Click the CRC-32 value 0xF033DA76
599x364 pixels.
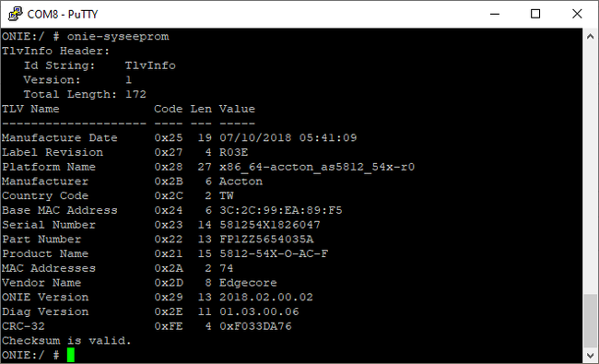pos(255,326)
